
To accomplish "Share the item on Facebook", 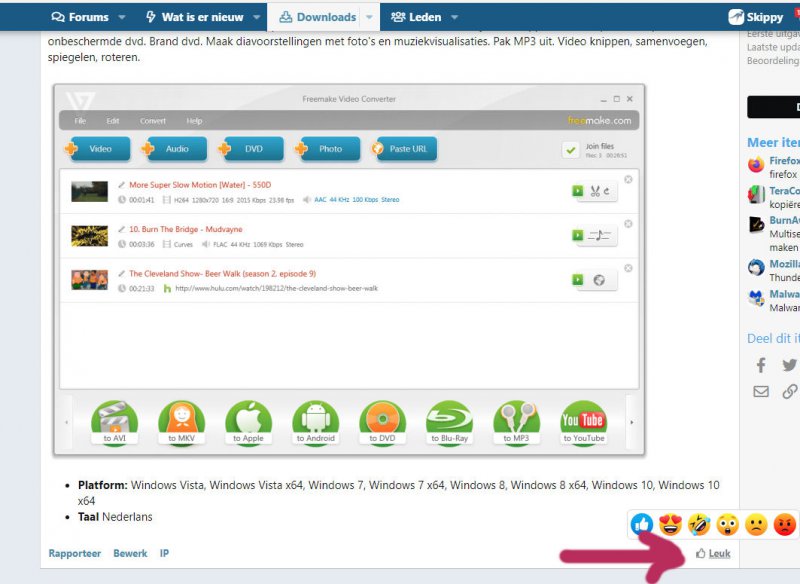I will [761, 365].
